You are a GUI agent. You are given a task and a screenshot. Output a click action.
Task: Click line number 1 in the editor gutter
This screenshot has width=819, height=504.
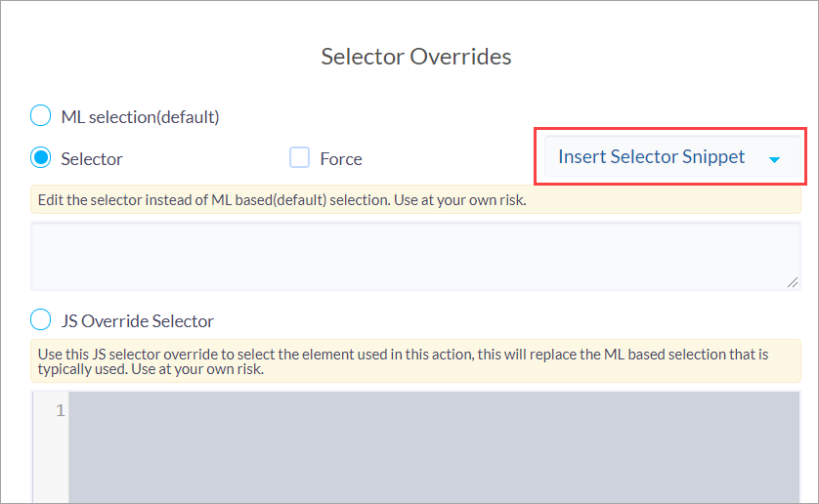pos(61,410)
